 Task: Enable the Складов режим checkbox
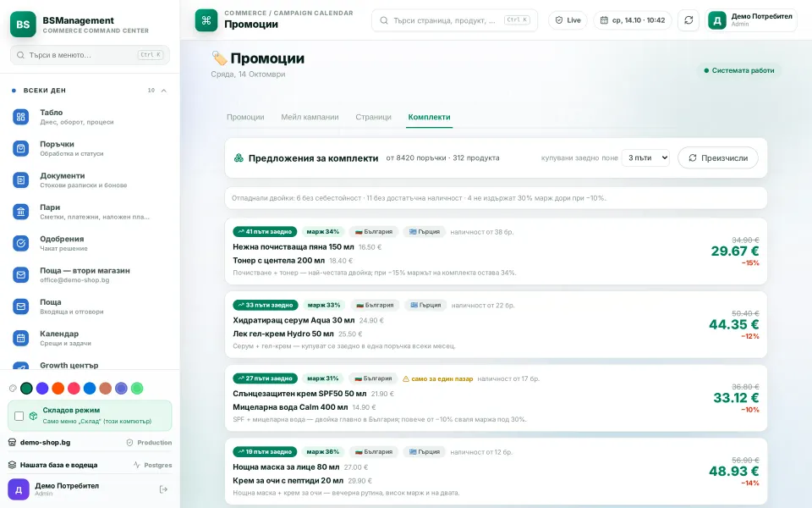tap(19, 416)
